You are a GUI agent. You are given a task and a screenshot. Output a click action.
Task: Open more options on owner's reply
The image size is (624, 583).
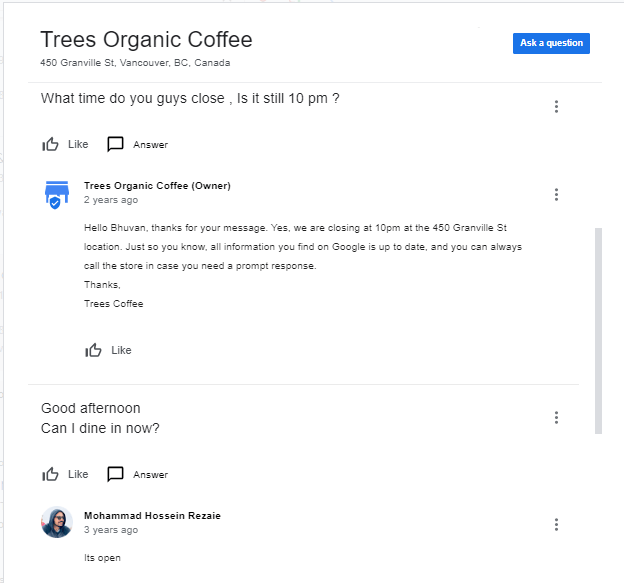pos(556,195)
